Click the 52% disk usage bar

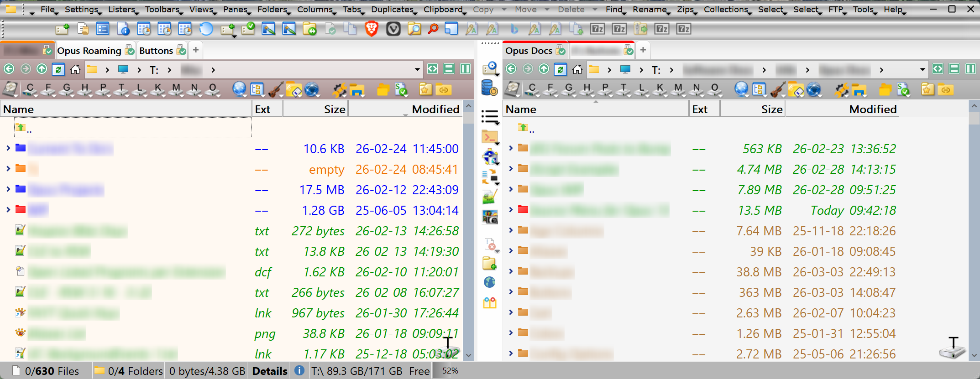pos(450,371)
